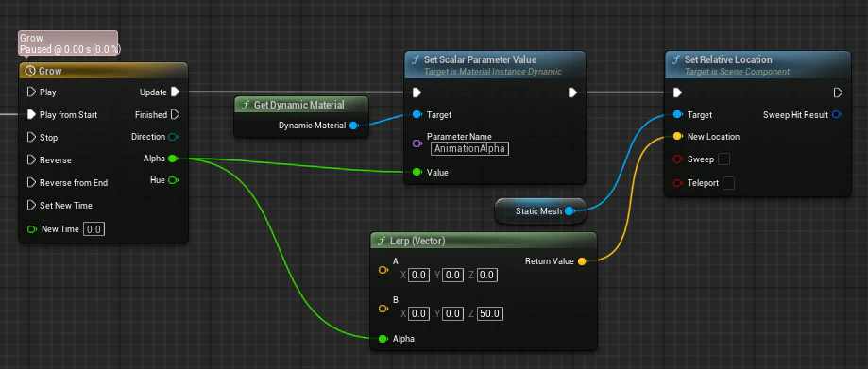Click the Sweep boolean input pin

coord(678,159)
